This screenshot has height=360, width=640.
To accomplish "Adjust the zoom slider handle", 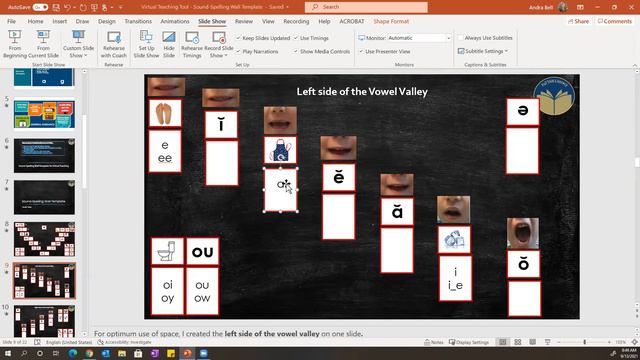I will coord(585,342).
